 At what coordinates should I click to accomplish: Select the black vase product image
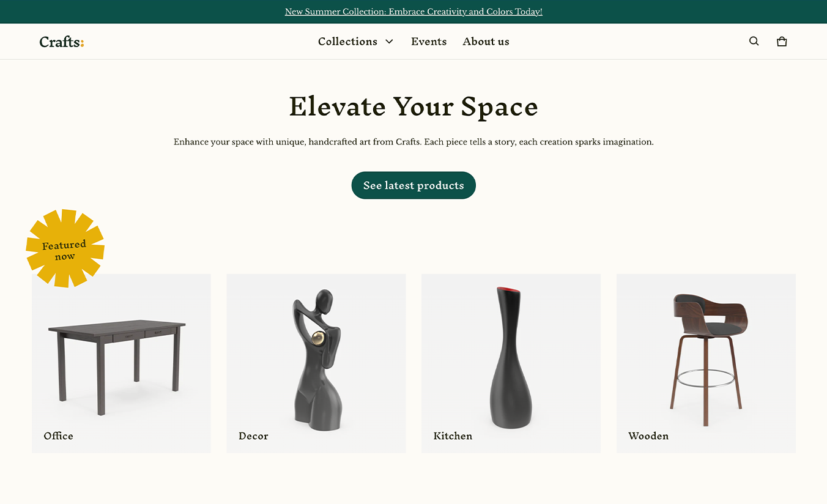point(510,357)
